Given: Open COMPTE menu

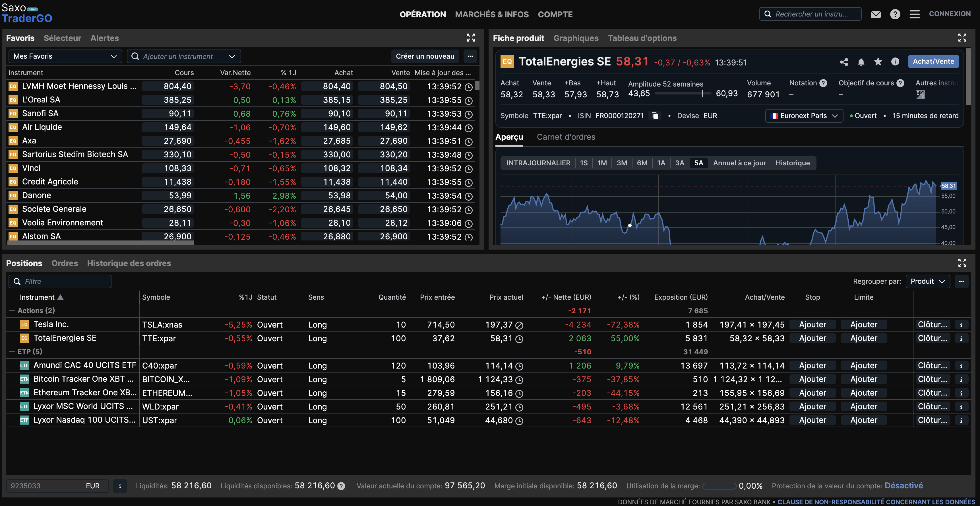Looking at the screenshot, I should (x=555, y=15).
